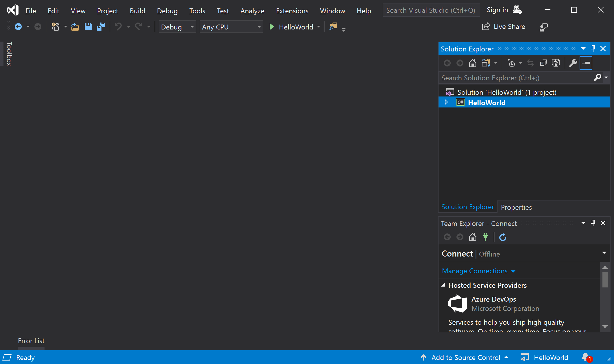This screenshot has height=364, width=614.
Task: Expand the Manage Connections dropdown
Action: [x=513, y=271]
